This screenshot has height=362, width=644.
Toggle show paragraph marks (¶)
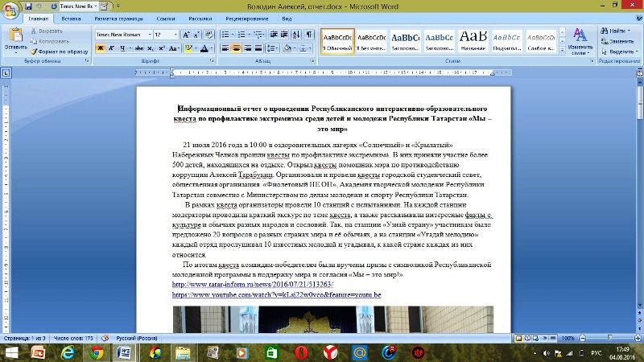coord(309,35)
